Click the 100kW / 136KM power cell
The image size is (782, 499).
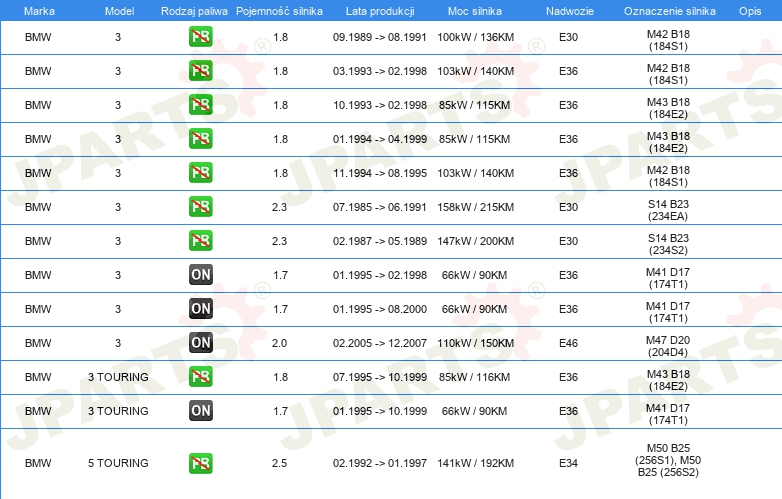click(x=475, y=37)
